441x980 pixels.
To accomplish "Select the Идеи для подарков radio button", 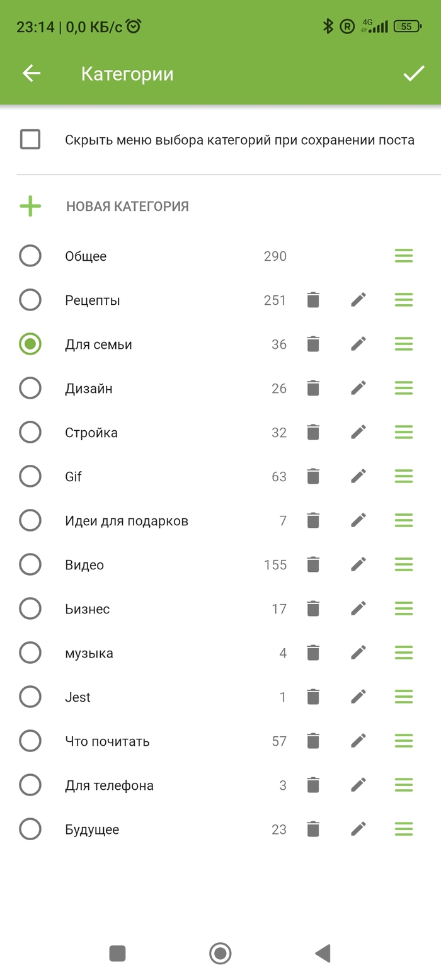I will 30,521.
